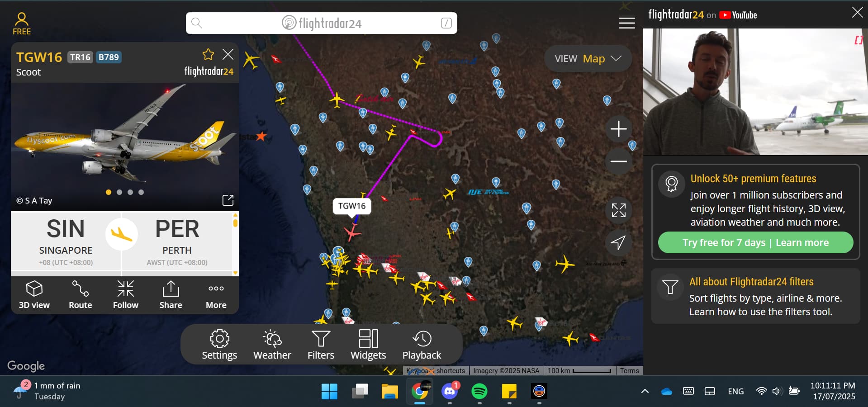Expand flight details with the down arrow
The width and height of the screenshot is (868, 407).
coord(235,273)
